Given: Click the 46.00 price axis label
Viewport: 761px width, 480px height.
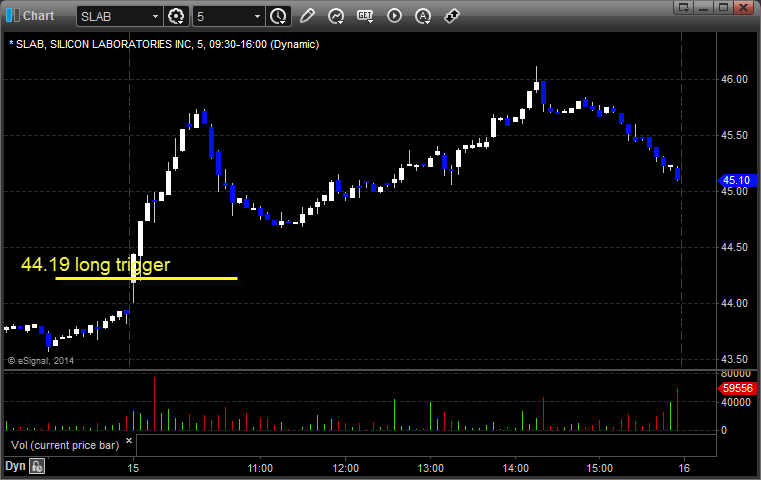Looking at the screenshot, I should tap(734, 80).
